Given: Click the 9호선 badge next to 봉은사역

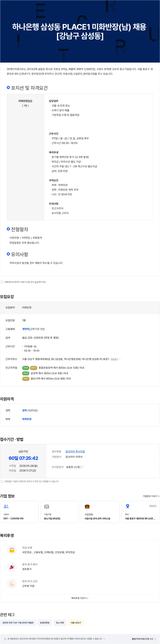Looking at the screenshot, I should 26,379.
